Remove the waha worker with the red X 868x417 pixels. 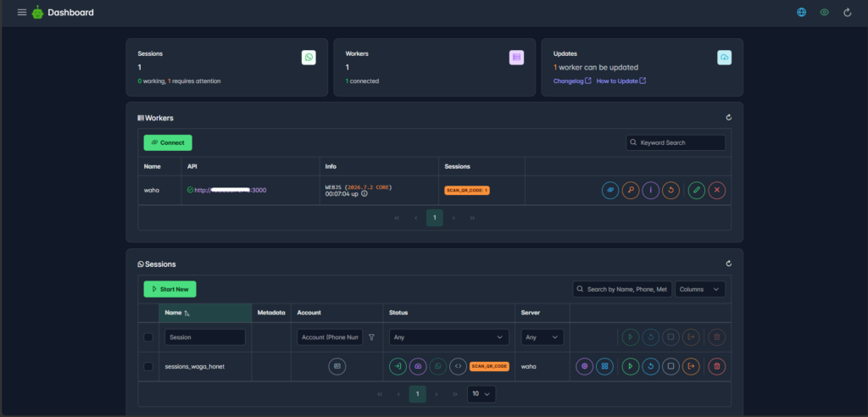(717, 190)
